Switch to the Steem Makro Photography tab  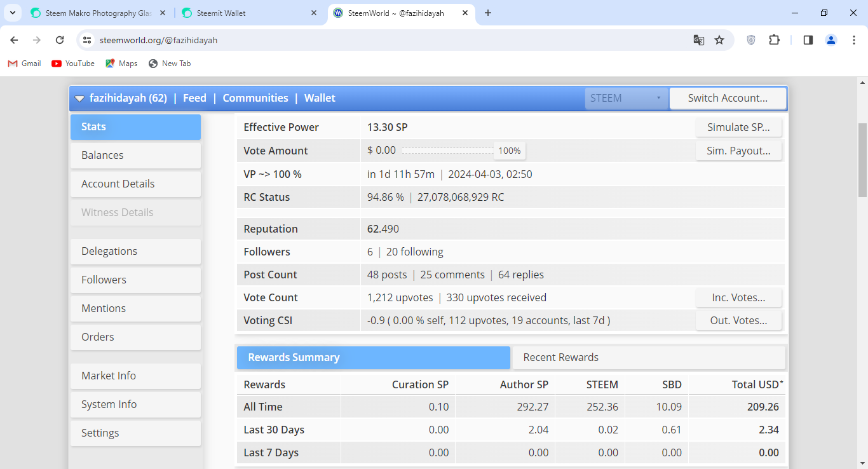coord(98,13)
